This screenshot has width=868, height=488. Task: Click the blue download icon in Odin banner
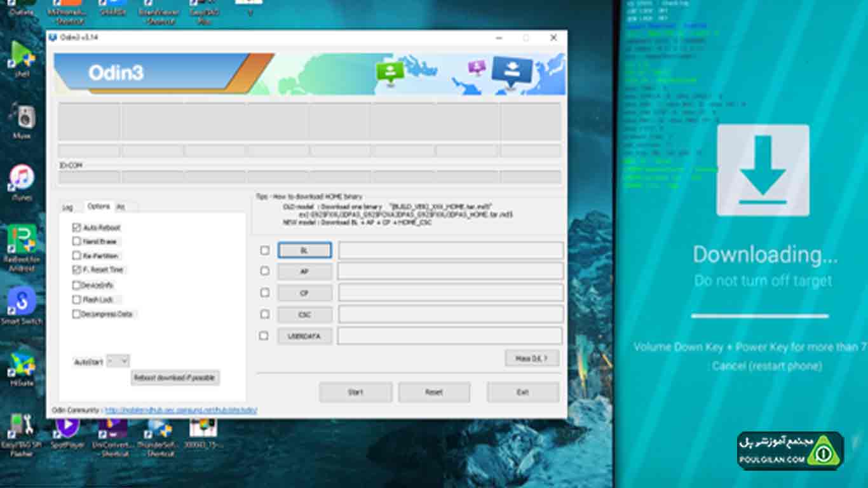[x=512, y=72]
